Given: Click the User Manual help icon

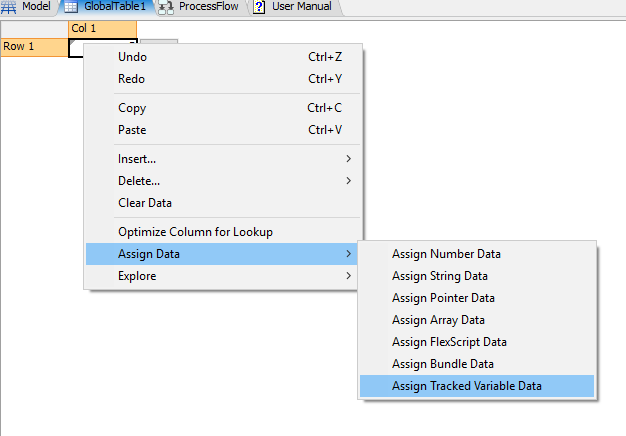Looking at the screenshot, I should 260,7.
